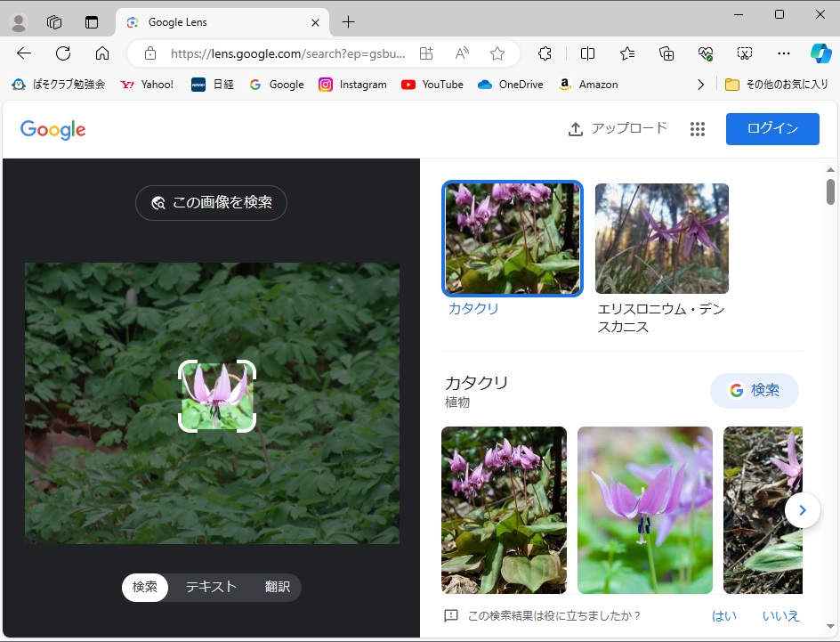Click the blue ログイン button
The width and height of the screenshot is (840, 642).
(x=772, y=128)
